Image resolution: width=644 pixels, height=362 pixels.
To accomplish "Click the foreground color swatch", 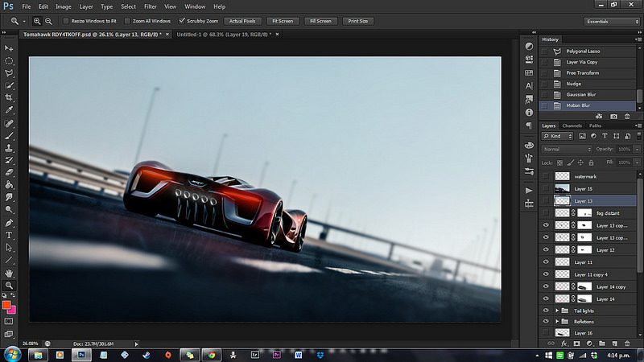I will pos(6,305).
